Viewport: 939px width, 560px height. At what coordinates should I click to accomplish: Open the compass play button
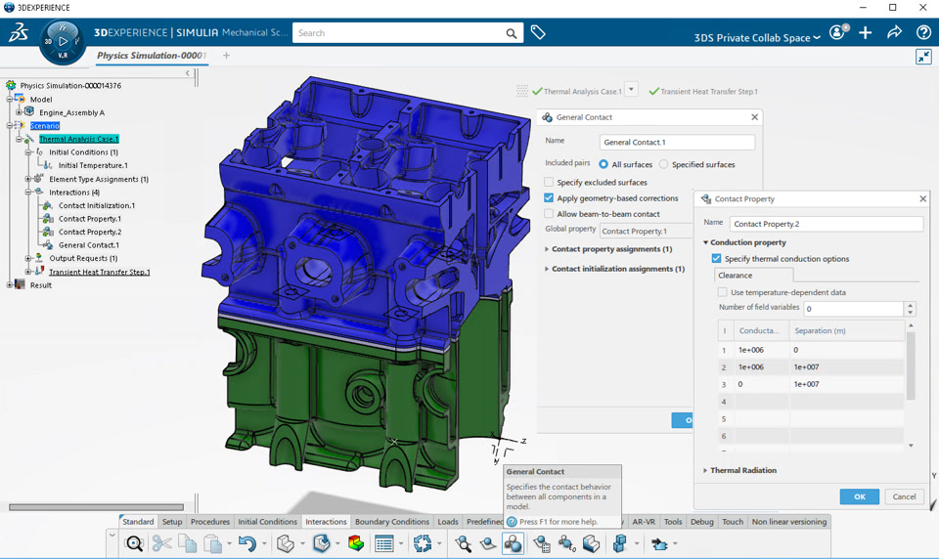coord(63,41)
